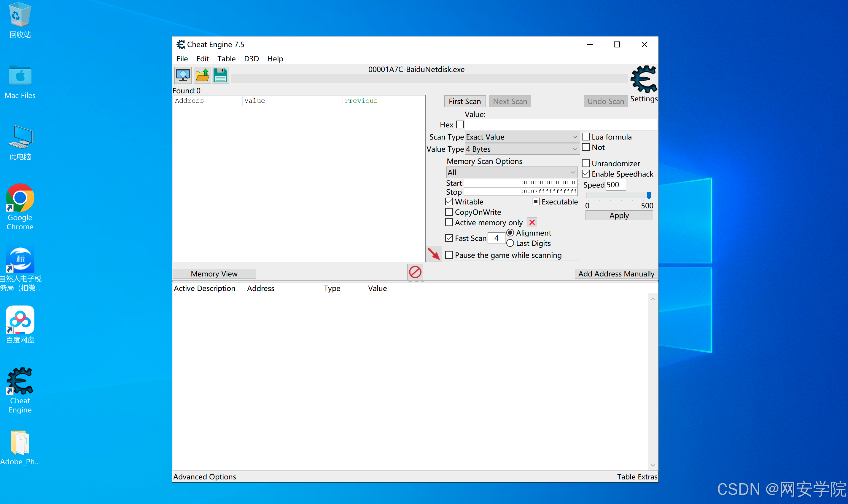The height and width of the screenshot is (504, 848).
Task: Click the red arrow add-address icon
Action: click(434, 254)
